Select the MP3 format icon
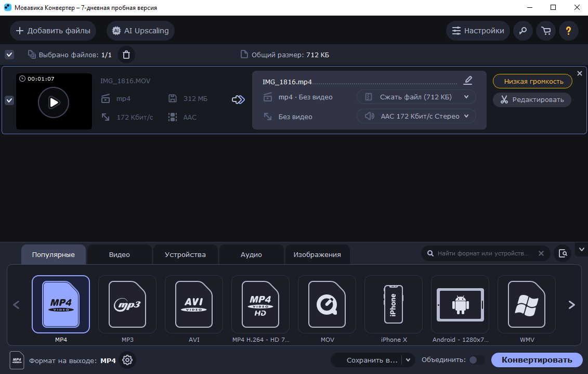This screenshot has width=588, height=374. pyautogui.click(x=127, y=304)
